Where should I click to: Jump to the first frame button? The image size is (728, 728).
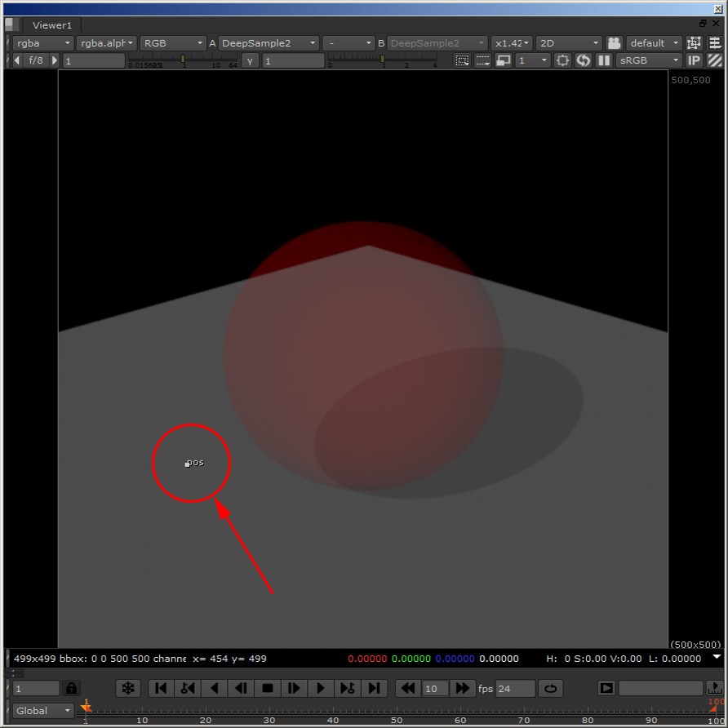tap(161, 688)
